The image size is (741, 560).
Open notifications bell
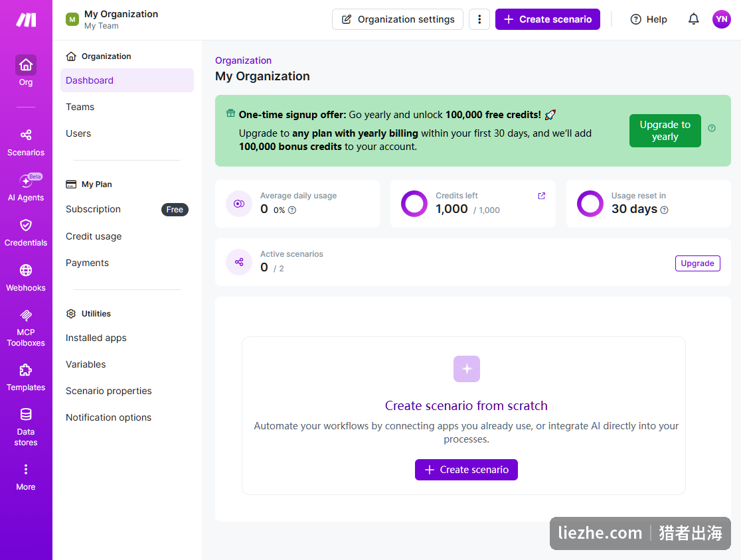click(693, 19)
